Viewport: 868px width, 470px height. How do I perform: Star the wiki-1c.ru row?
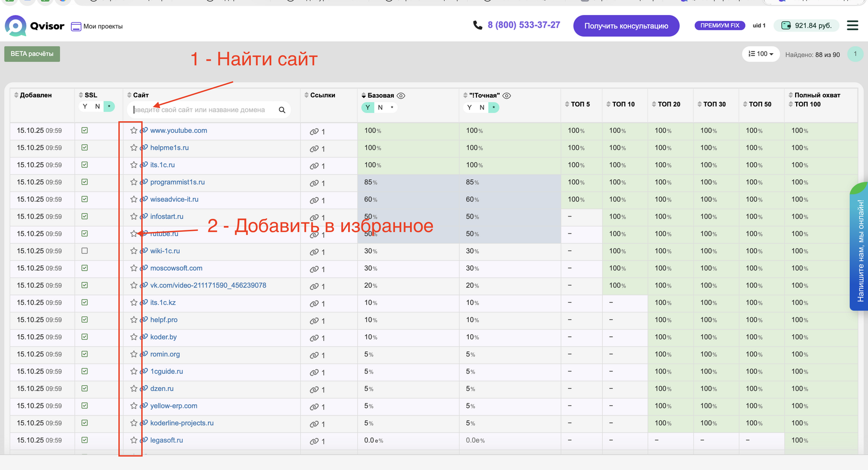point(134,251)
